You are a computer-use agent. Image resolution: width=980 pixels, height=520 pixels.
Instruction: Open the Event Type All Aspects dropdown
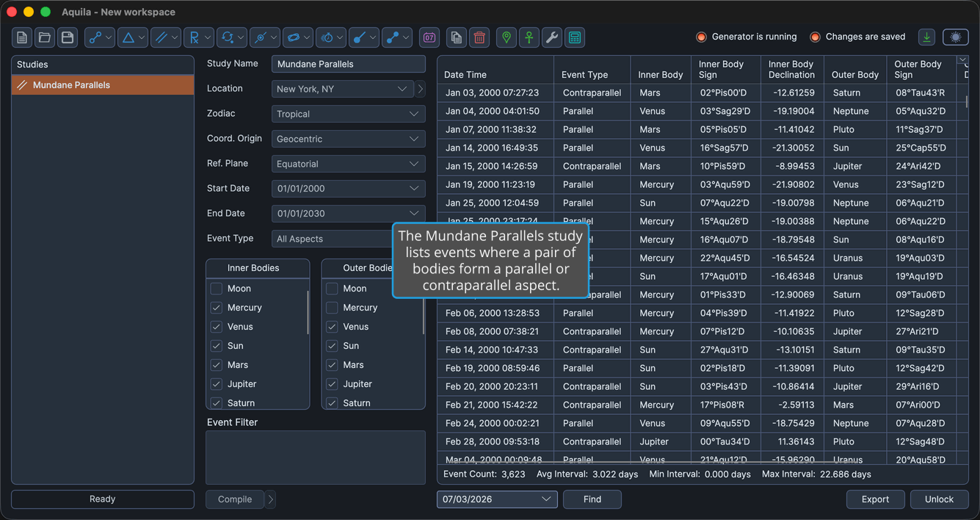[x=332, y=239]
